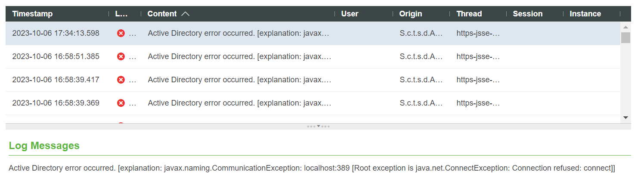
Task: Sort by the User column header
Action: point(350,14)
